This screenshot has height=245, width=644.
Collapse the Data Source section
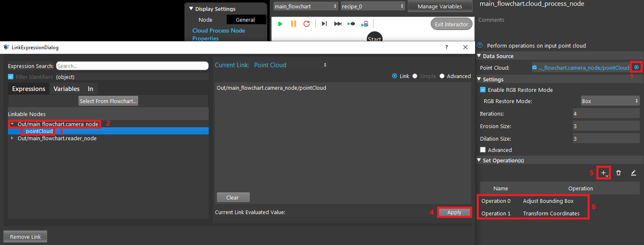[479, 56]
